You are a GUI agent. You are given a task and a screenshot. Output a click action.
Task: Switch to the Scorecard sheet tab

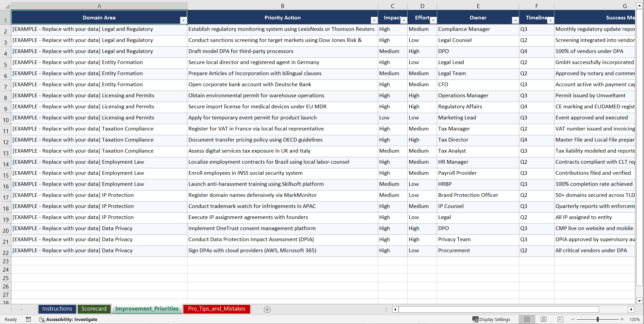coord(94,309)
